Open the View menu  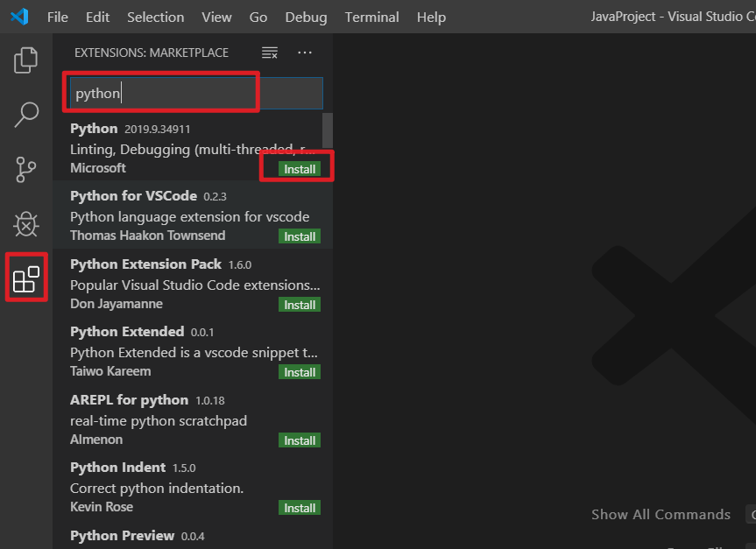point(216,17)
